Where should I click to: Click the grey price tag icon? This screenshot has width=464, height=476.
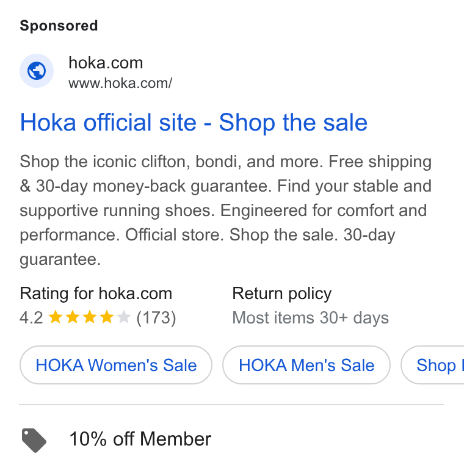tap(34, 440)
